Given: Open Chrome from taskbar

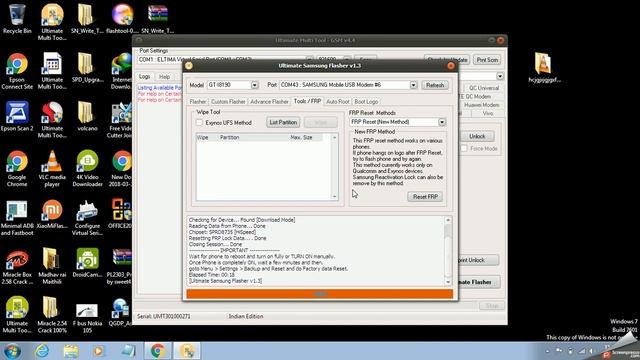Looking at the screenshot, I should tap(158, 351).
